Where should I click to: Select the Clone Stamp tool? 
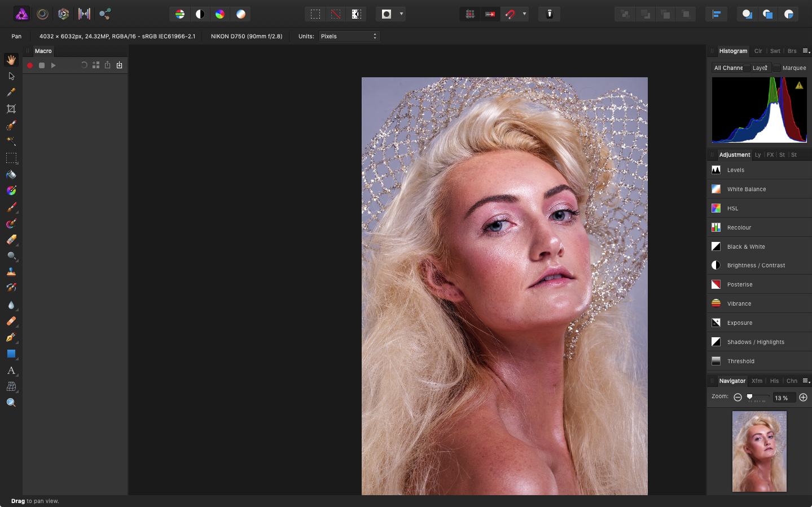click(x=11, y=272)
